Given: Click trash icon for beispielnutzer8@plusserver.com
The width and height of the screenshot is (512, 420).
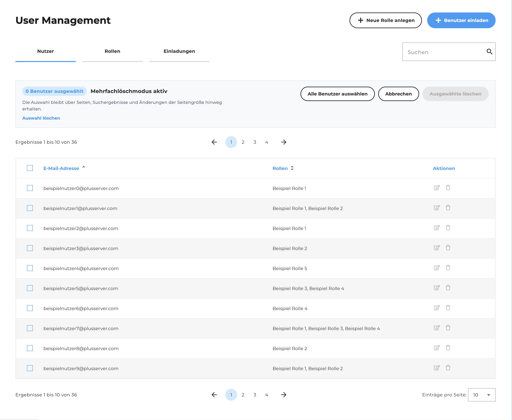Looking at the screenshot, I should click(x=448, y=348).
